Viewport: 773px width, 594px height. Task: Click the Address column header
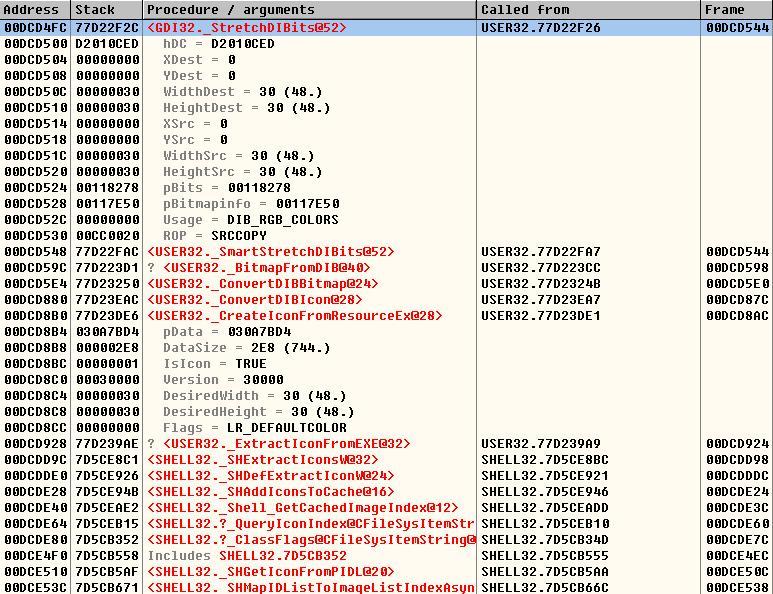click(35, 9)
